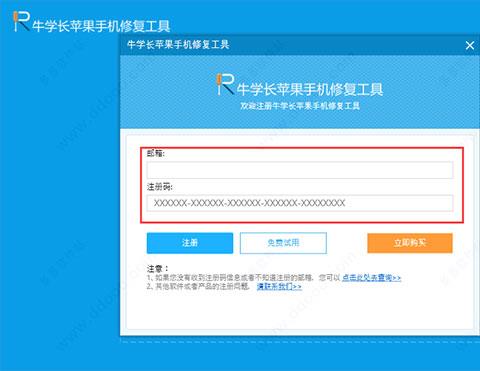Click the 邮箱 email input field
The height and width of the screenshot is (371, 480).
click(300, 170)
